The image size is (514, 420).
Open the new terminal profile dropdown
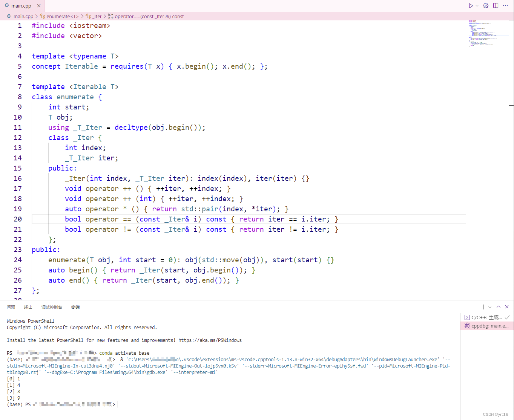(490, 307)
